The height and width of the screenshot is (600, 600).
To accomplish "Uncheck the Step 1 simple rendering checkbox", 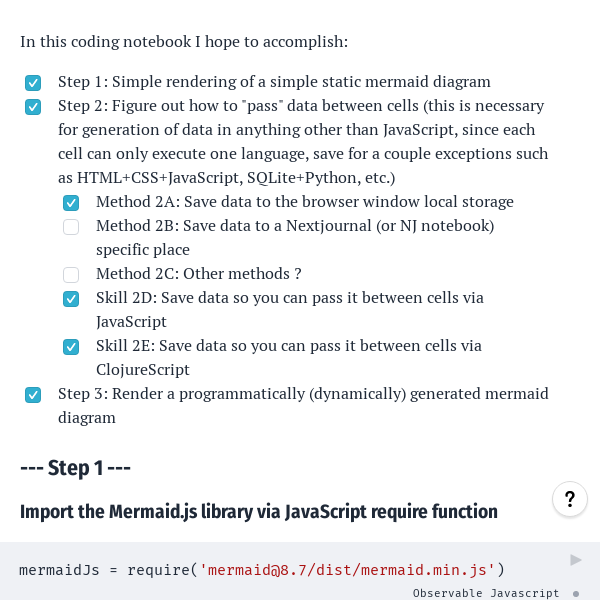I will point(33,83).
